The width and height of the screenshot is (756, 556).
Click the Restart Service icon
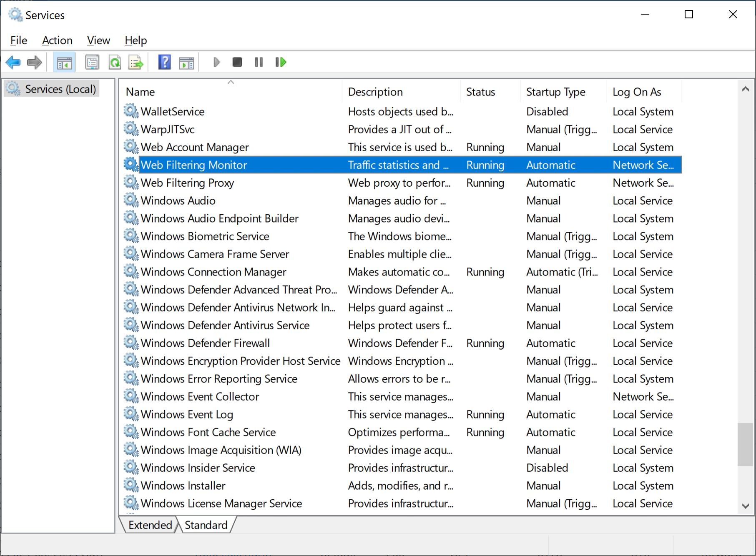281,62
